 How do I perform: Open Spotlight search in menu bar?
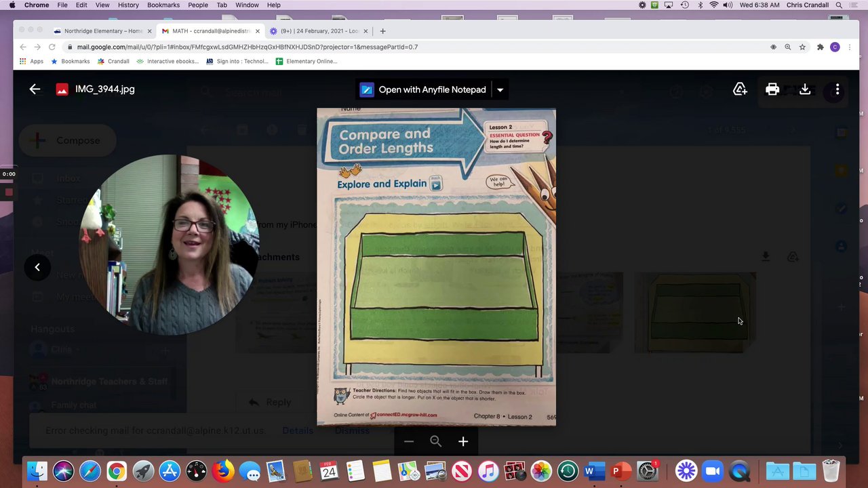click(839, 5)
